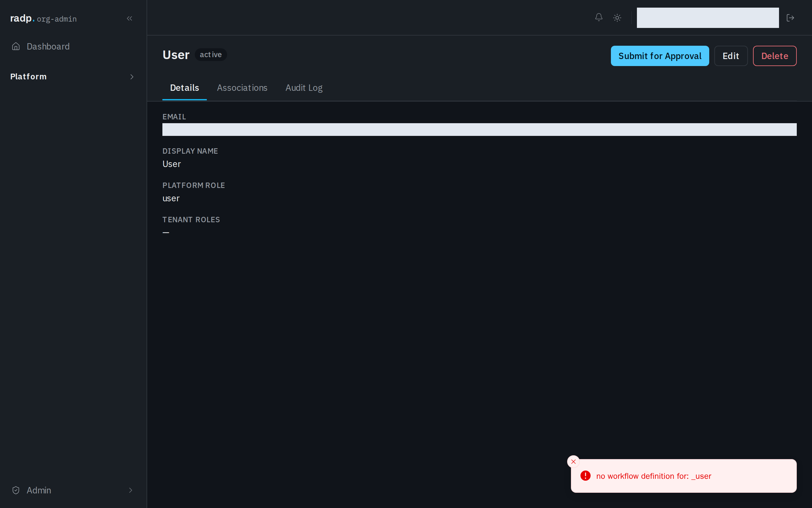Click the radp. org-admin logo
Image resolution: width=812 pixels, height=508 pixels.
43,18
